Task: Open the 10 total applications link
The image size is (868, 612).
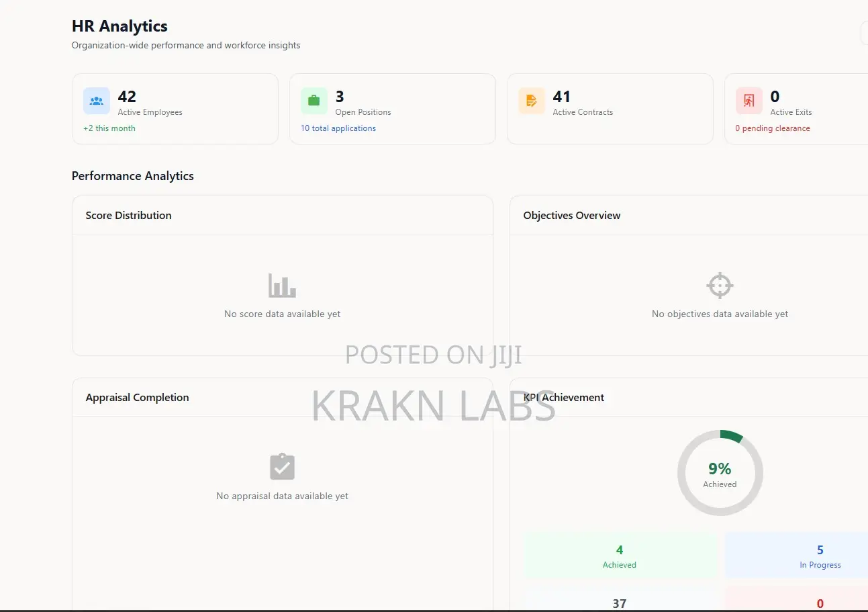Action: pyautogui.click(x=338, y=128)
